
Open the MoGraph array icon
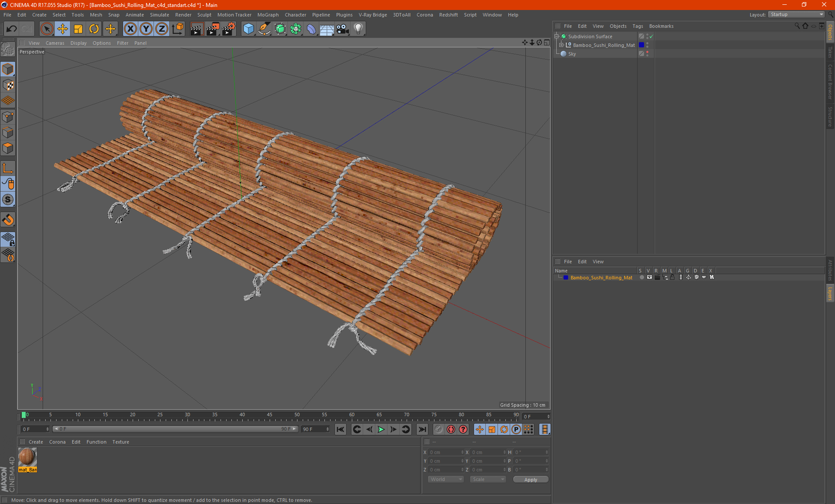coord(296,29)
